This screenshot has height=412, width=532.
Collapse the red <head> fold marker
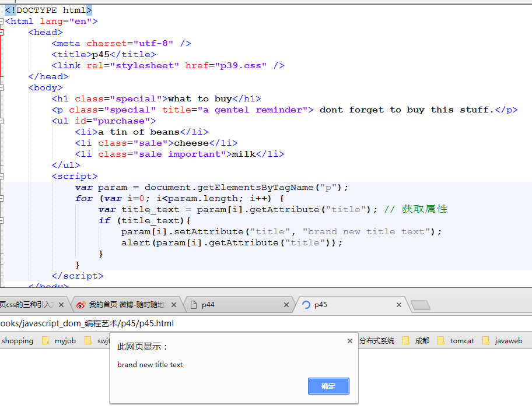tap(1, 33)
